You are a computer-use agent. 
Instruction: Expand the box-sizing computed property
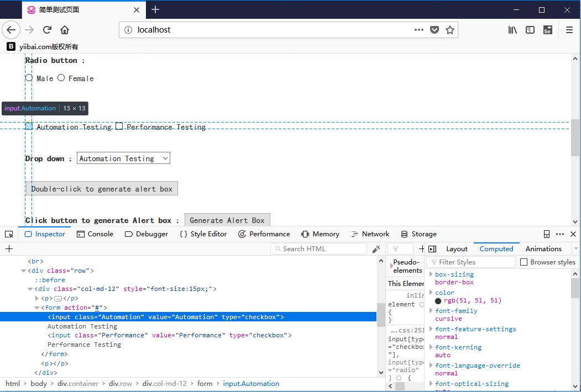(x=431, y=274)
